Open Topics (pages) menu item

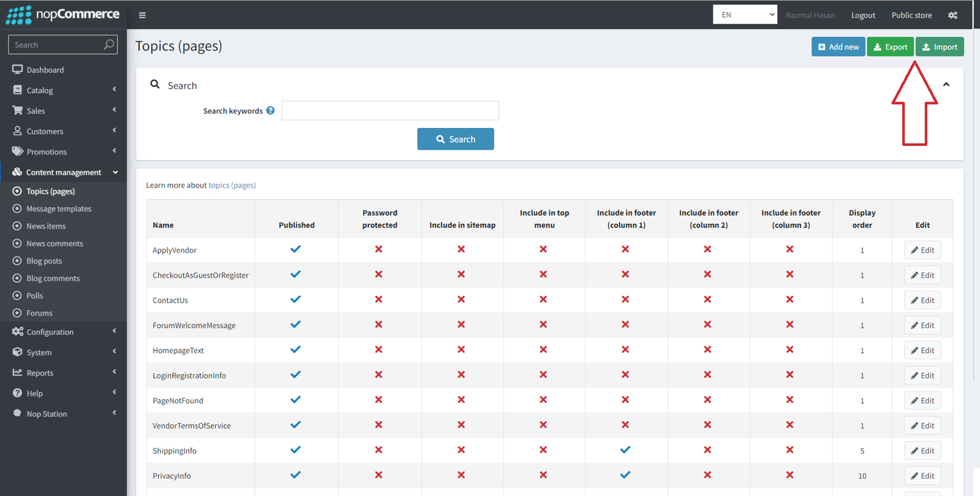64,191
